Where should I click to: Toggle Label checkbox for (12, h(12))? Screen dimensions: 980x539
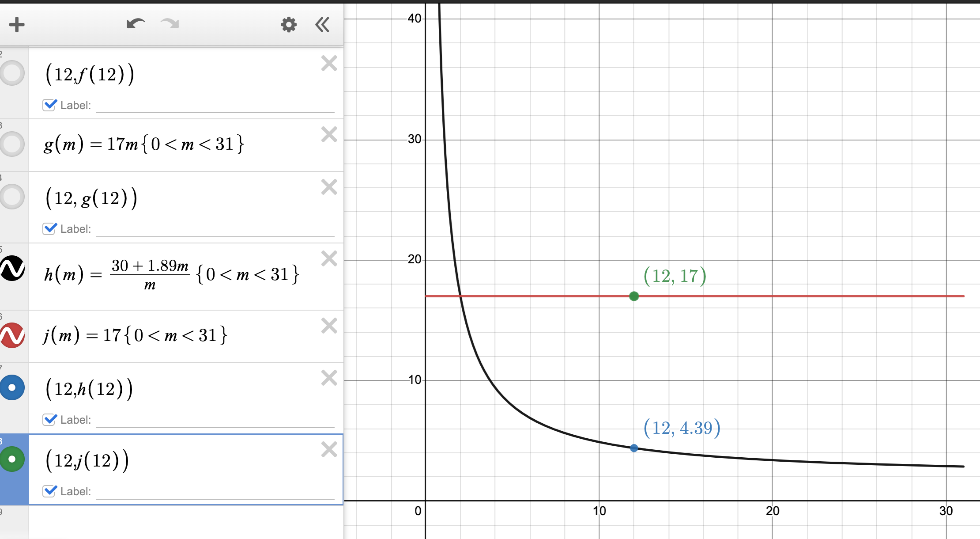pos(49,420)
